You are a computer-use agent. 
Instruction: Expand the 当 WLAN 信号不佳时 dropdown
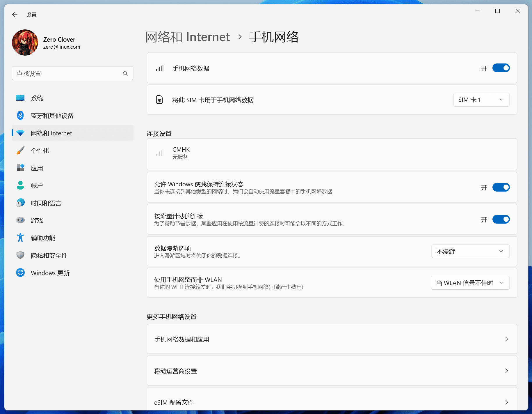[x=470, y=283]
